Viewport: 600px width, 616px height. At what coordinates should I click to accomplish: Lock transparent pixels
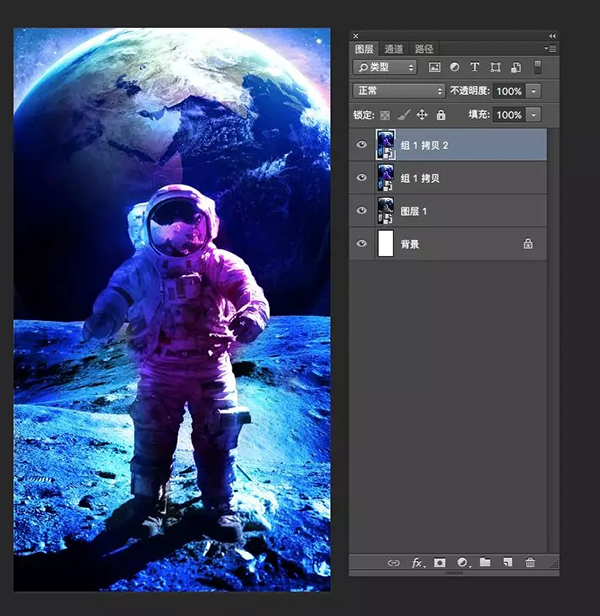click(386, 115)
